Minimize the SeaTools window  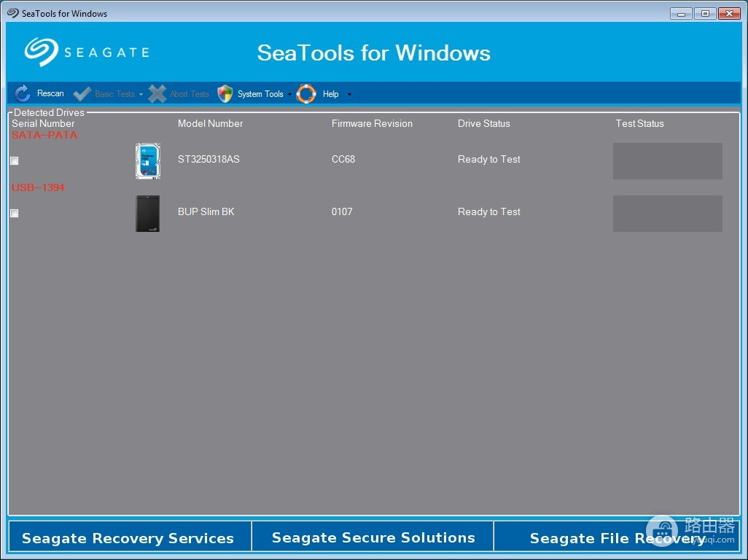pos(681,13)
